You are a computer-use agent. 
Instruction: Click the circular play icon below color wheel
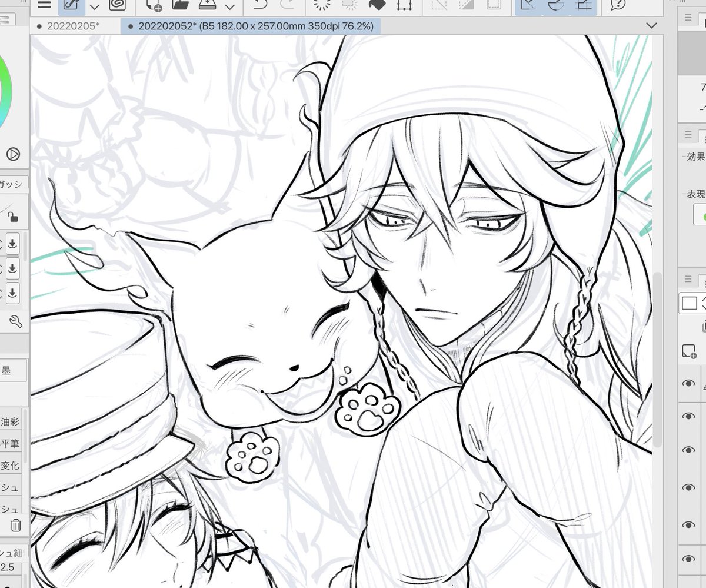tap(13, 154)
